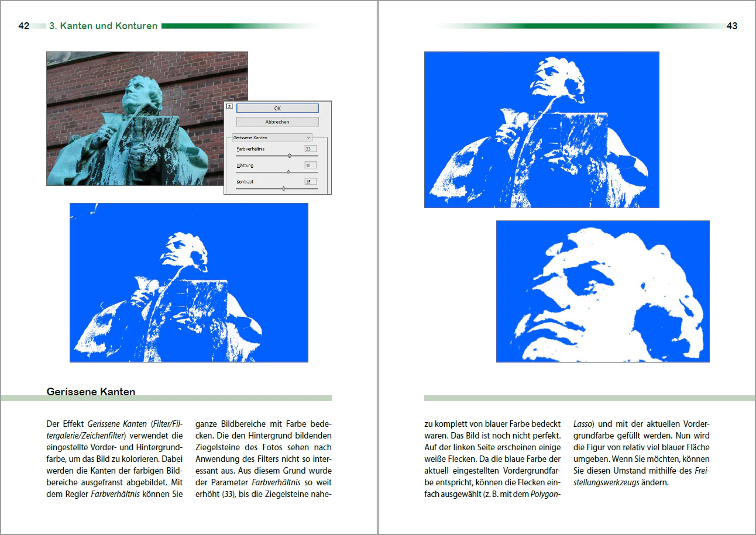This screenshot has height=535, width=756.
Task: Click the blue filtered statue image on page 42
Action: pyautogui.click(x=189, y=282)
